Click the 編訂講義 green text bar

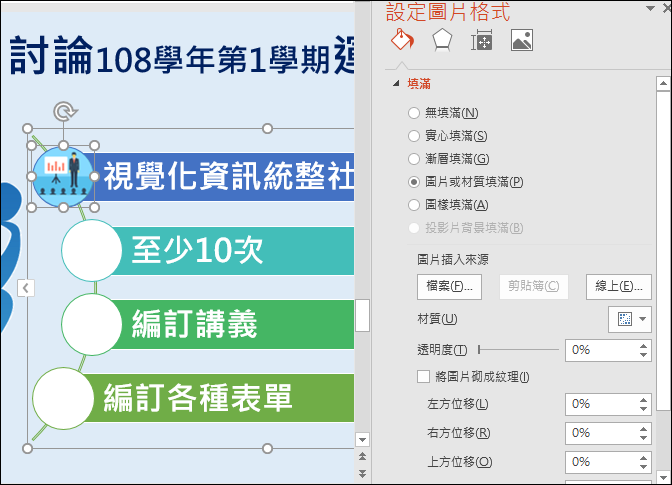(x=231, y=324)
